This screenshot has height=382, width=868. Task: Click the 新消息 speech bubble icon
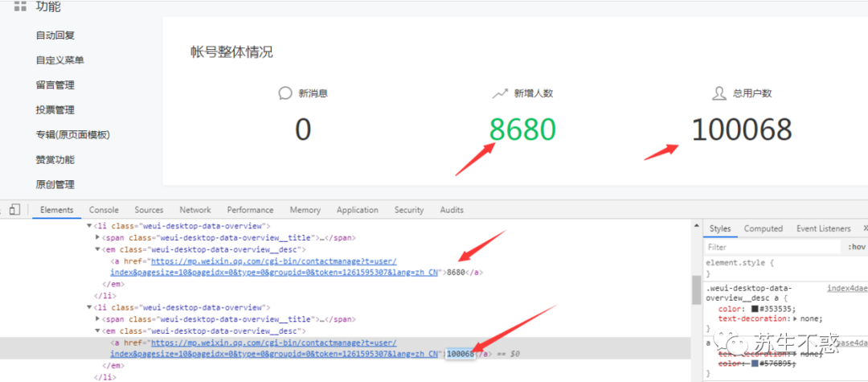[285, 93]
